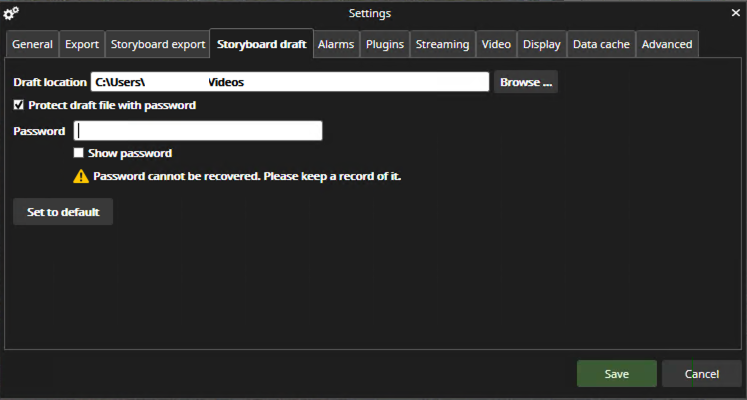
Task: Cancel the settings changes
Action: pyautogui.click(x=701, y=374)
